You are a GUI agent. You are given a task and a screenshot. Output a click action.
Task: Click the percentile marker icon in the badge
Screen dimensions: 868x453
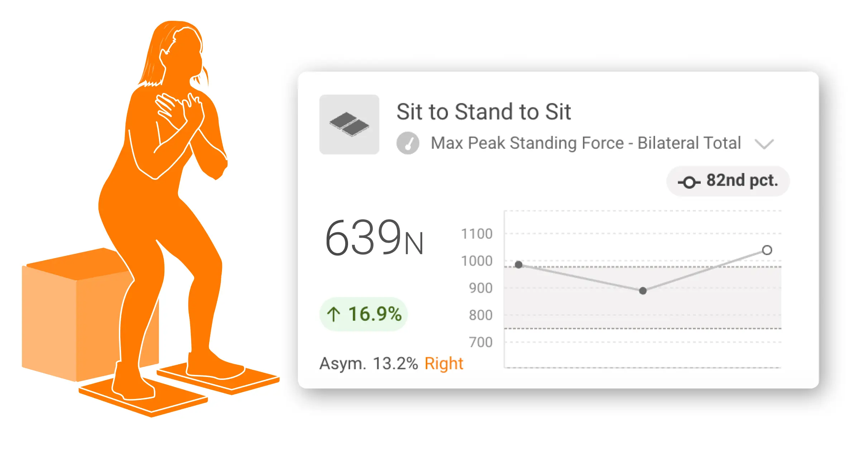tap(689, 182)
